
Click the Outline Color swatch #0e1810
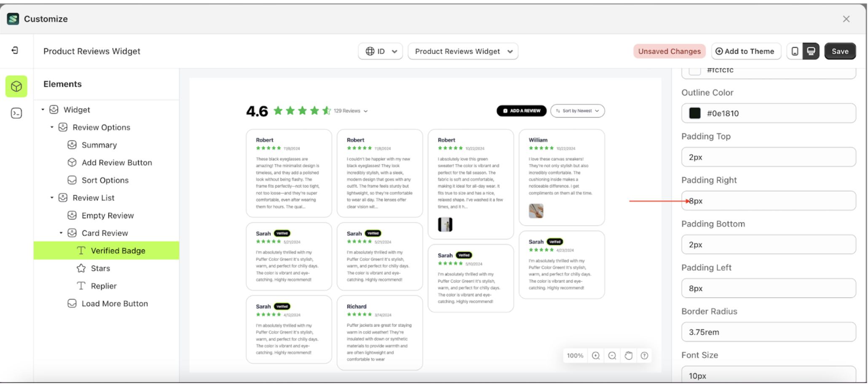(694, 113)
